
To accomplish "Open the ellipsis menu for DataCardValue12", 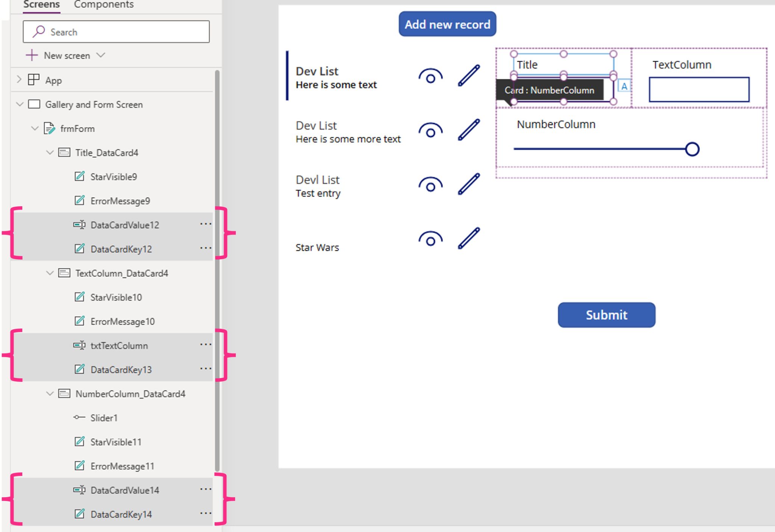I will (205, 224).
